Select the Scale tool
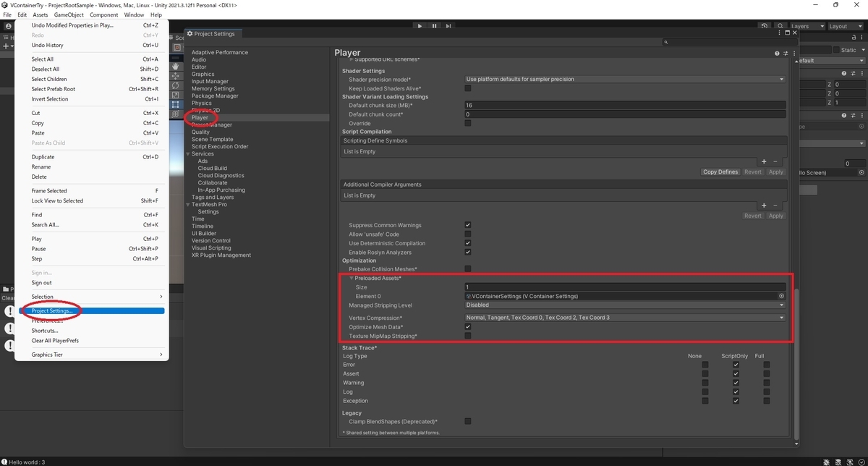Image resolution: width=868 pixels, height=466 pixels. [174, 93]
